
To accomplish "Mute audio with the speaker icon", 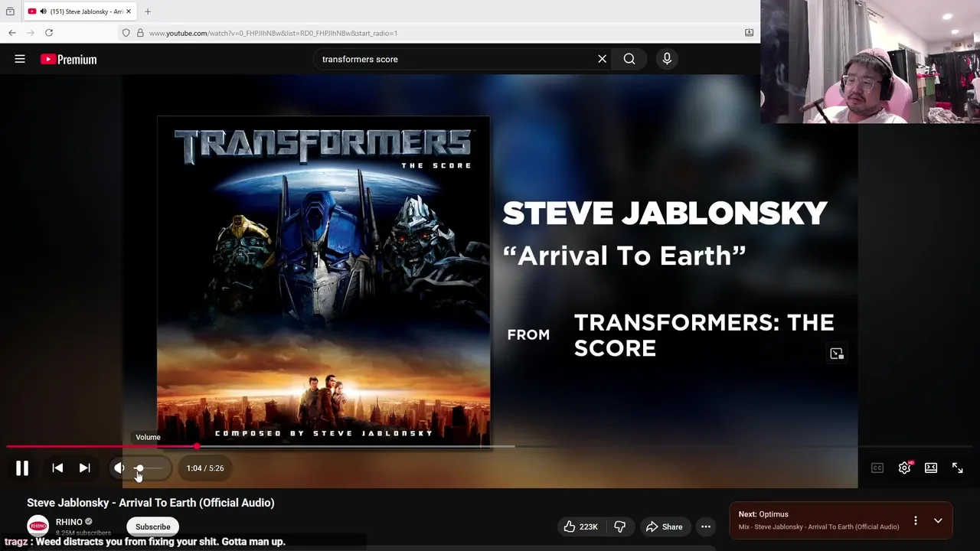I will [x=119, y=468].
